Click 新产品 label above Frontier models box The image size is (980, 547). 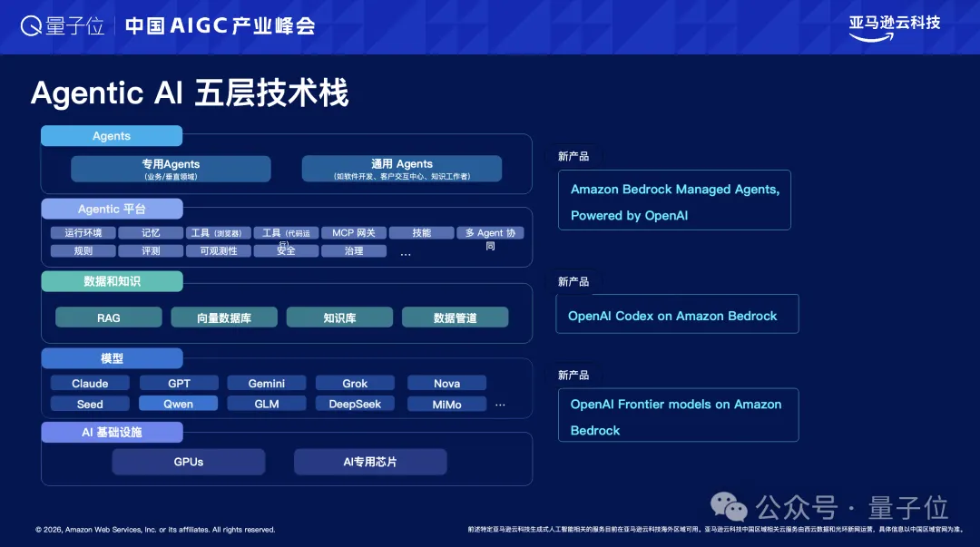573,375
